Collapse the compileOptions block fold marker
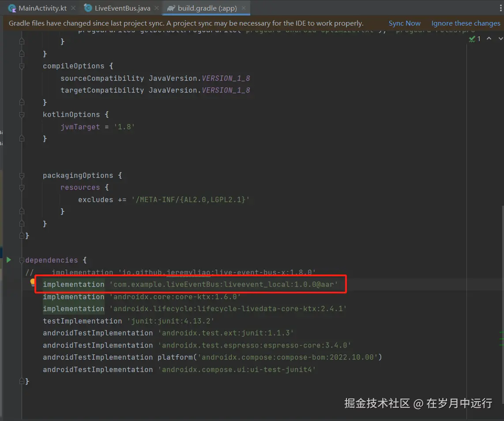 tap(22, 66)
